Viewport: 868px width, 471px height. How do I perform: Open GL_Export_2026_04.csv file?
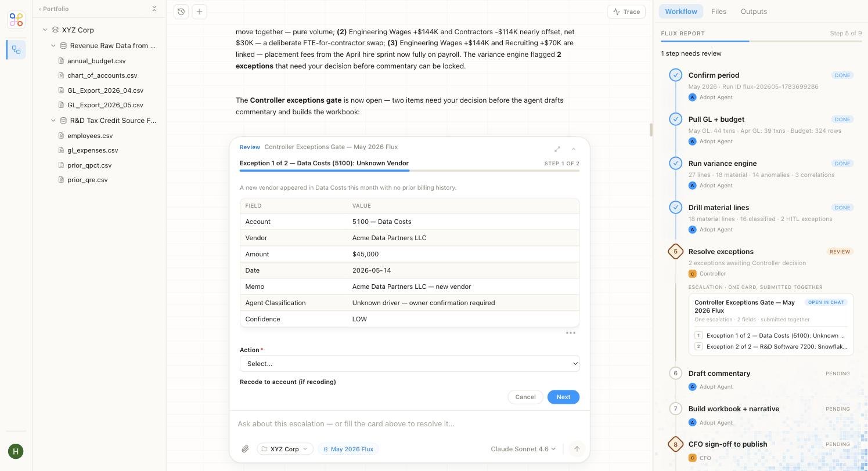105,90
